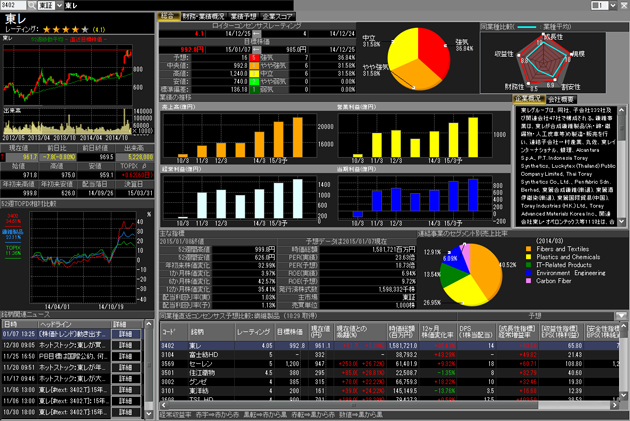Viewport: 630px width, 421px height.
Task: Open 詳細 for the 11/20 09:51 news item
Action: [x=126, y=368]
